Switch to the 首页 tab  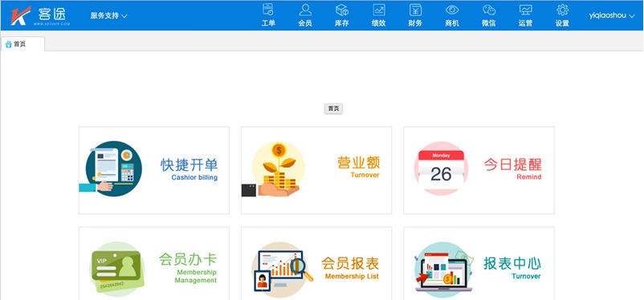point(22,44)
